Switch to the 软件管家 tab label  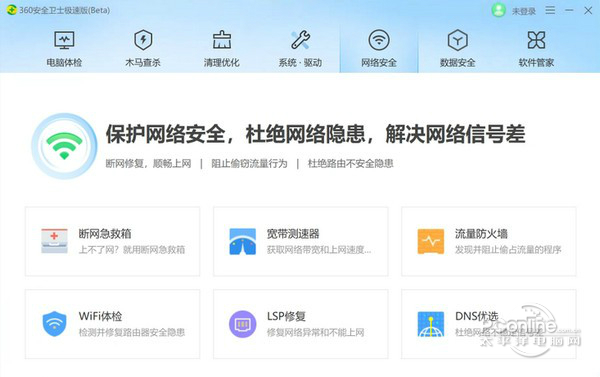click(x=536, y=62)
